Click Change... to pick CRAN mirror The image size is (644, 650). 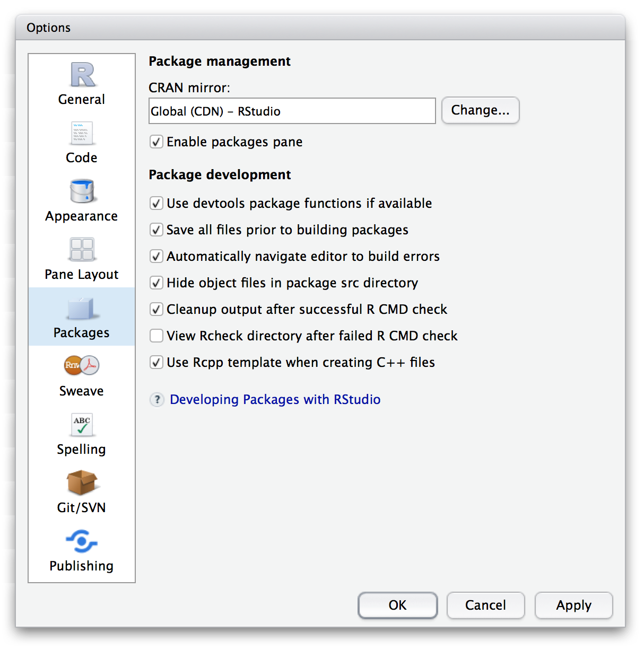(x=480, y=110)
